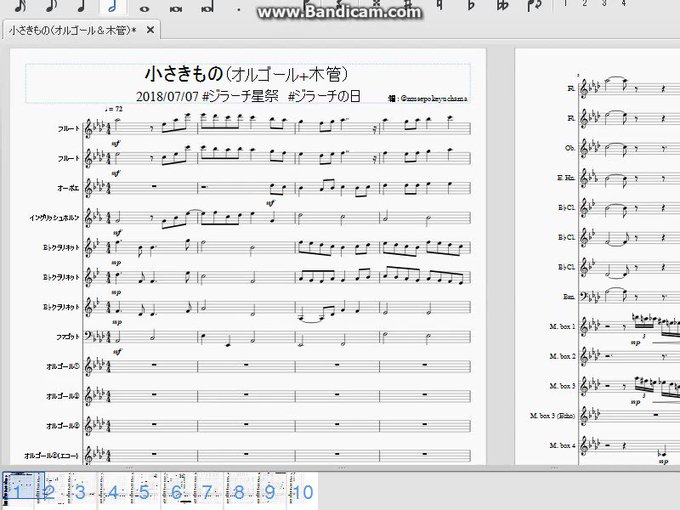This screenshot has height=510, width=680.
Task: Select the mf dynamic below the oboe staff
Action: [270, 203]
